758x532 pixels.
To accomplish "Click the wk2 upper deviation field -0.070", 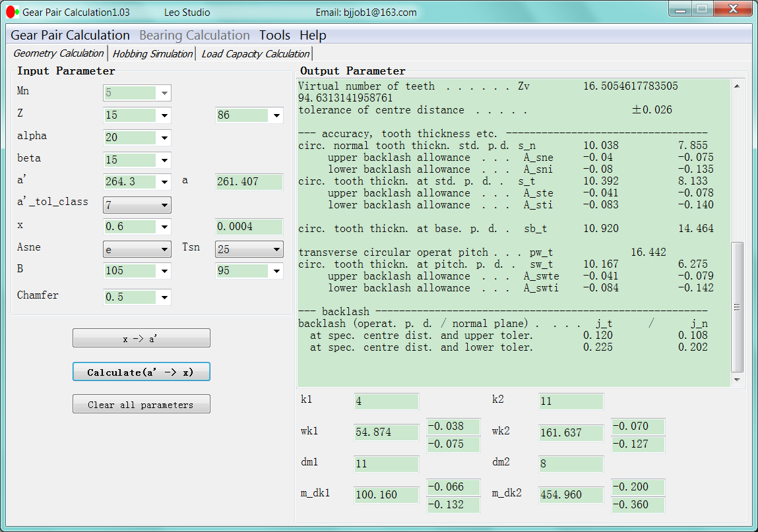I will coord(638,426).
